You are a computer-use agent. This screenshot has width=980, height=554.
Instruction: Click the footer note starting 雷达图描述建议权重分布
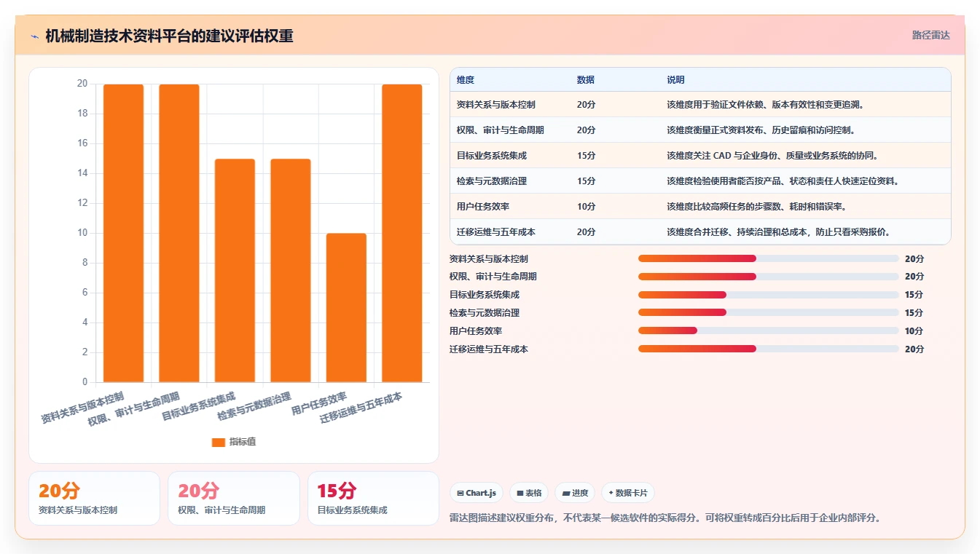pos(667,518)
